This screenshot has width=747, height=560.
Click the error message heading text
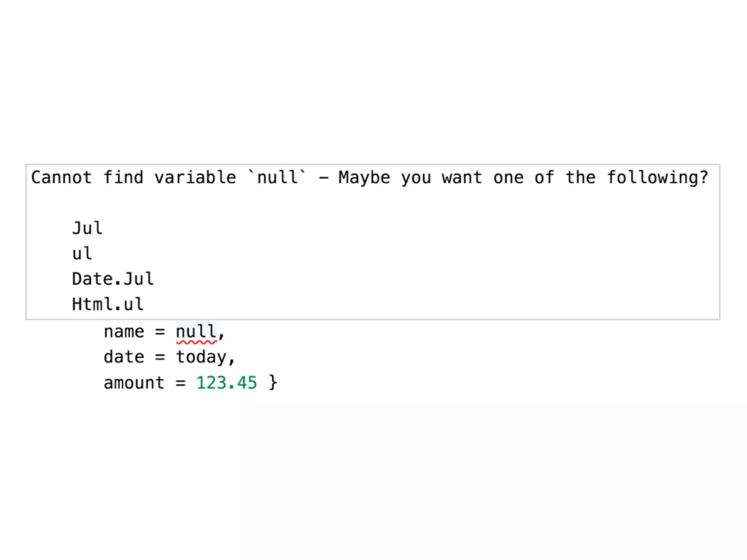click(x=369, y=178)
